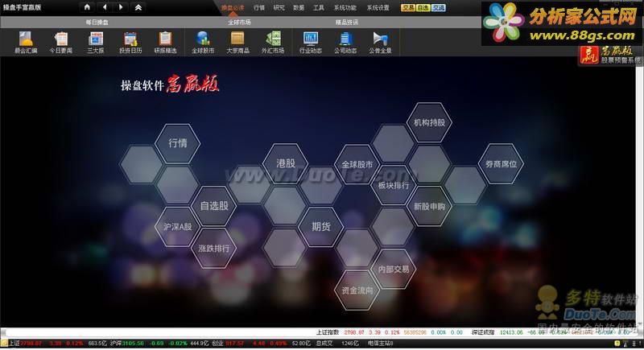The width and height of the screenshot is (644, 350).
Task: Click the 三大报 newspaper icon
Action: (96, 43)
